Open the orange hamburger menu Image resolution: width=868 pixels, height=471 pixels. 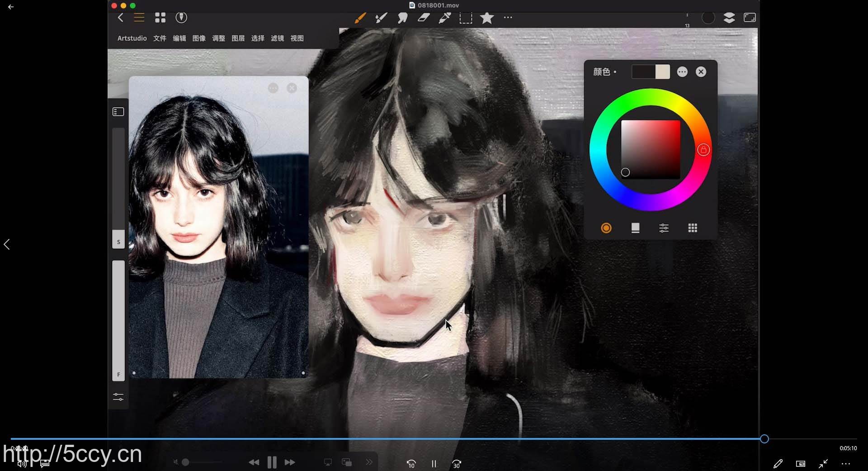139,18
